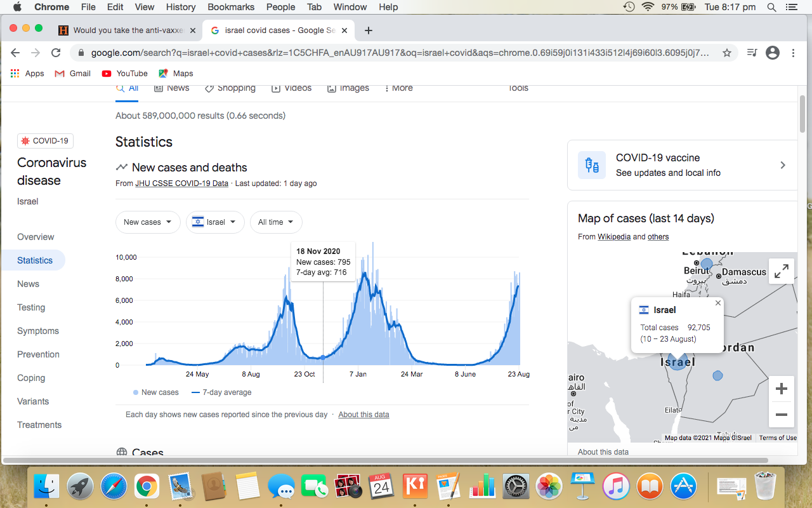Launch the App Store from the Dock
812x508 pixels.
[x=683, y=487]
